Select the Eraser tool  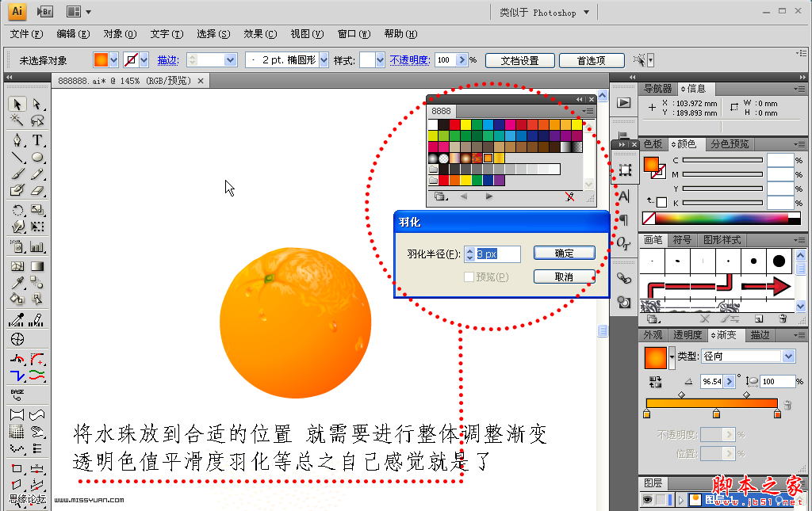(36, 190)
